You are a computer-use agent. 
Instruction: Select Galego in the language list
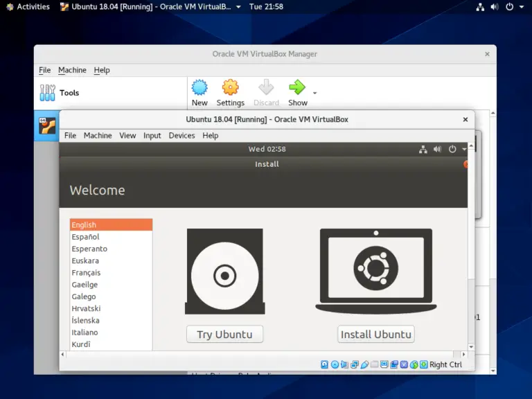(x=111, y=296)
